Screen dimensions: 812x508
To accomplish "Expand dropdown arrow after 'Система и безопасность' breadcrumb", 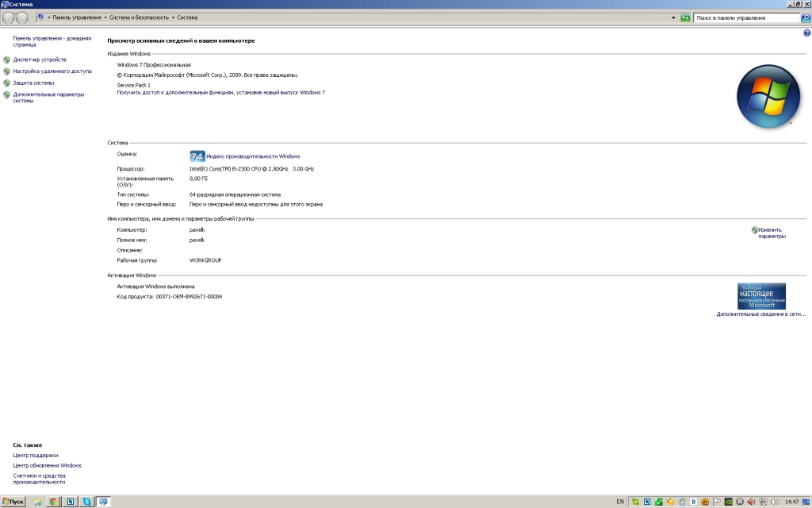I will pos(173,17).
